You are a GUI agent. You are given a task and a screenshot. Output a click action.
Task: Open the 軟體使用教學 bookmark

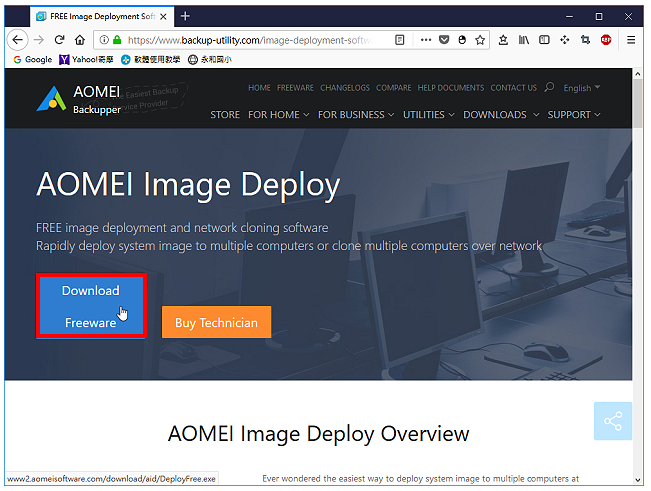[x=150, y=59]
